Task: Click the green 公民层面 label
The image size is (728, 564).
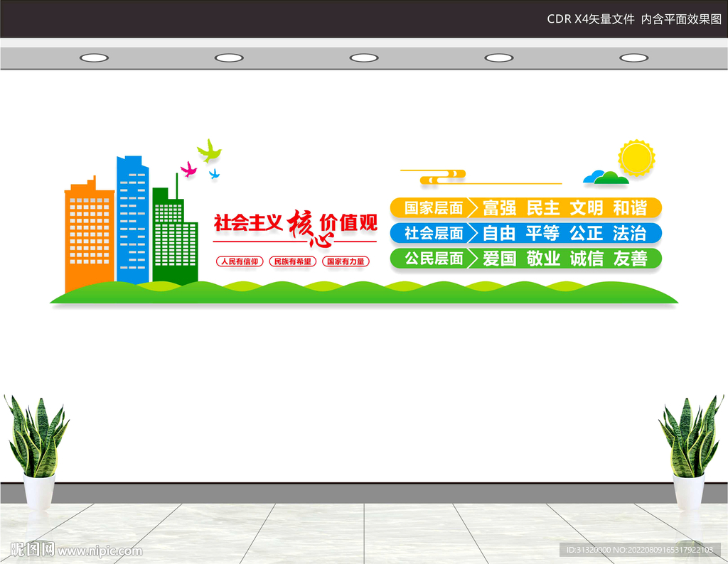Action: tap(434, 258)
